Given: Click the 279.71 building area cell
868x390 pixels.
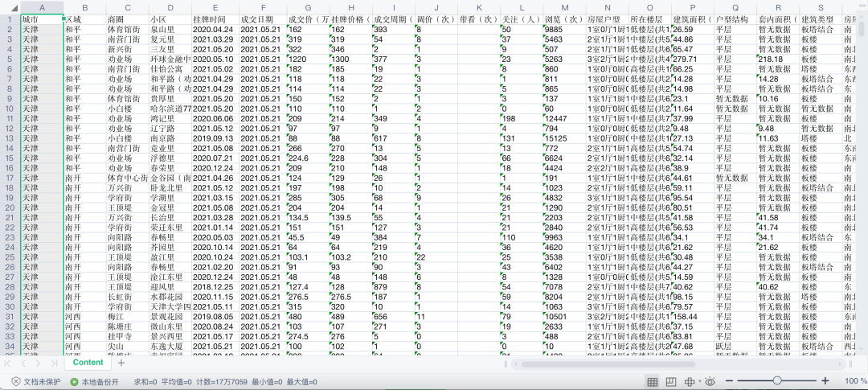Looking at the screenshot, I should pos(693,60).
